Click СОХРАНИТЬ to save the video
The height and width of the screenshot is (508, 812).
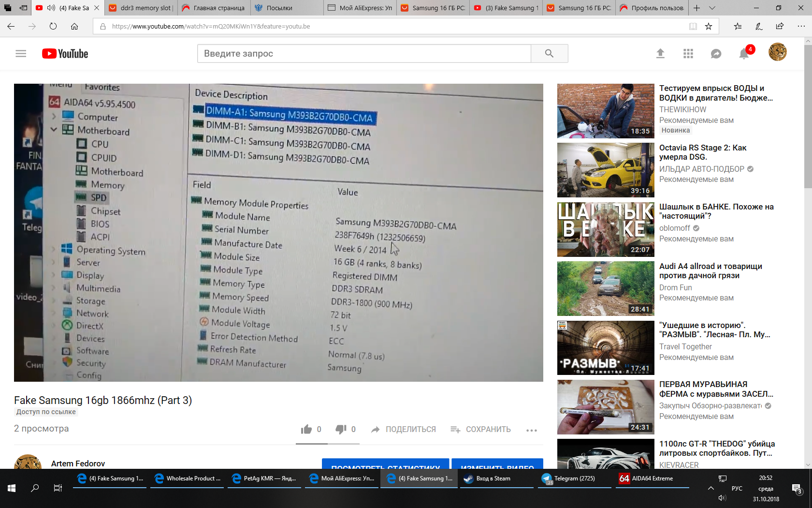click(480, 429)
